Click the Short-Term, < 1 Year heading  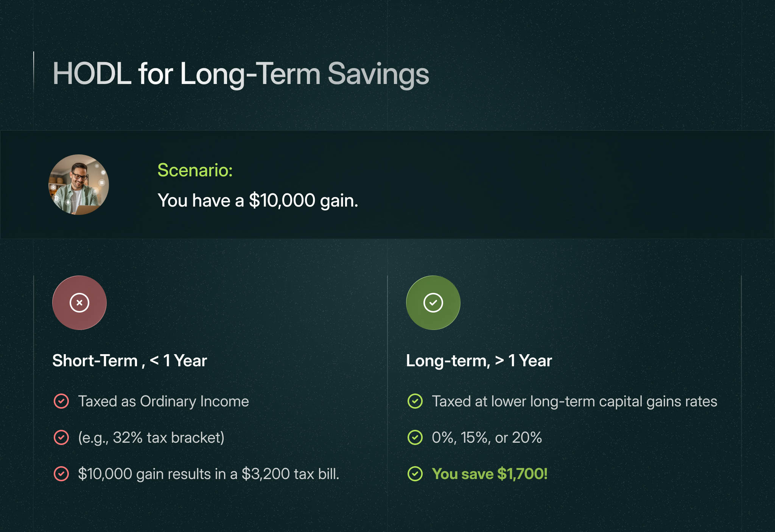tap(129, 361)
